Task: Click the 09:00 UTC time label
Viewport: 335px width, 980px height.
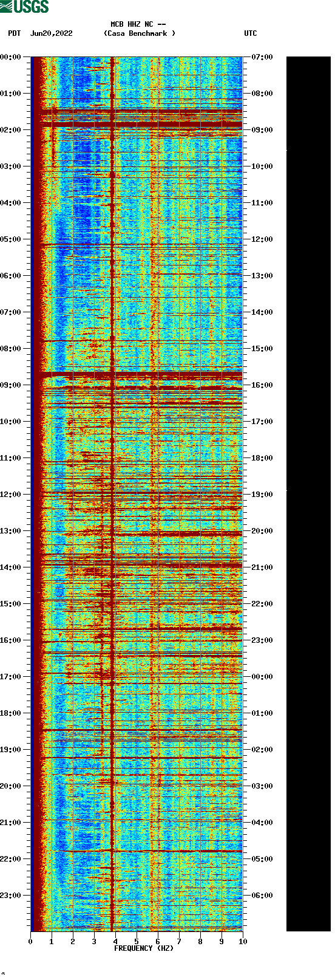Action: [x=262, y=130]
